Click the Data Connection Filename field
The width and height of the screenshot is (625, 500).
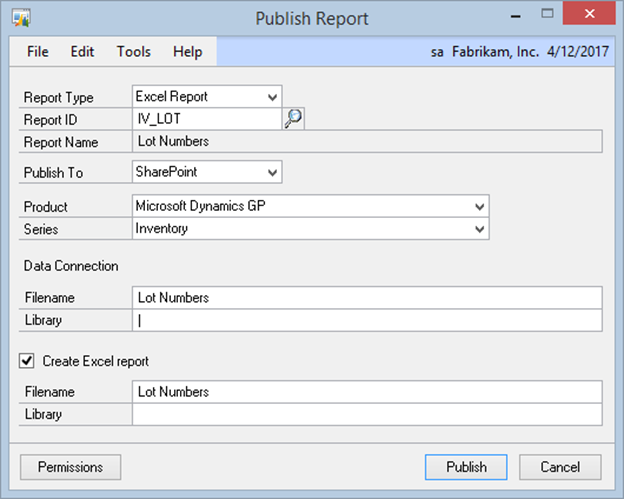point(367,298)
